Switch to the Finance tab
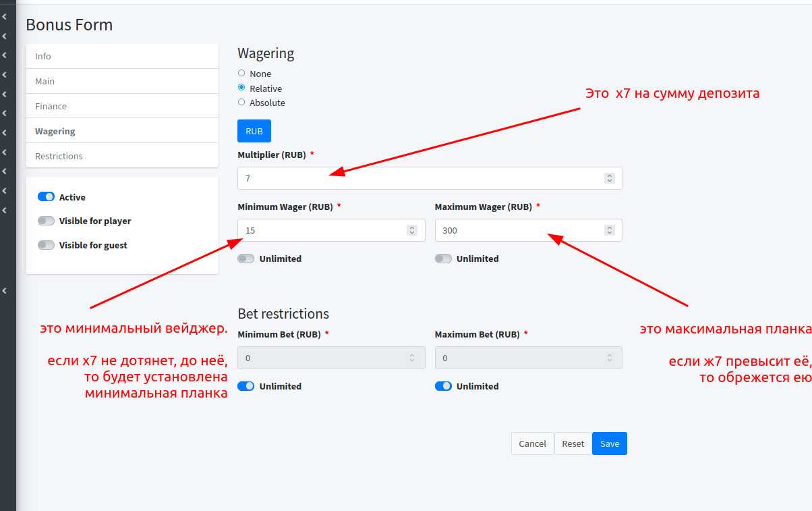This screenshot has height=511, width=812. tap(121, 106)
